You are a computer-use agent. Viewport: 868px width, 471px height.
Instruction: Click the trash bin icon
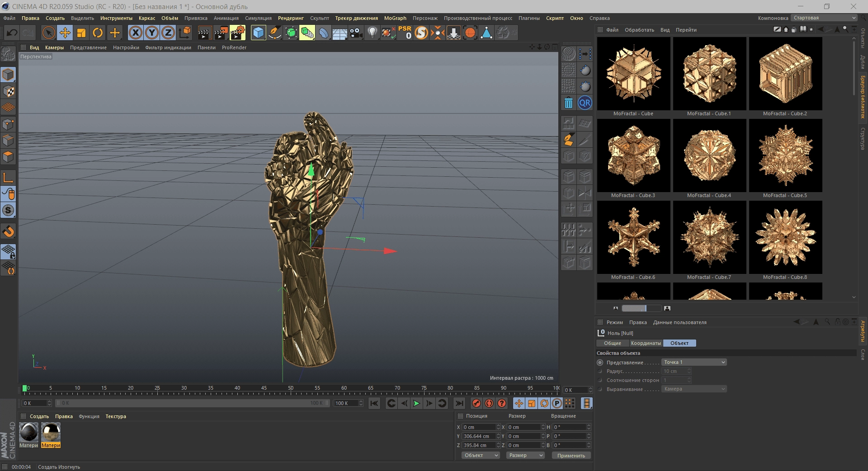[569, 103]
